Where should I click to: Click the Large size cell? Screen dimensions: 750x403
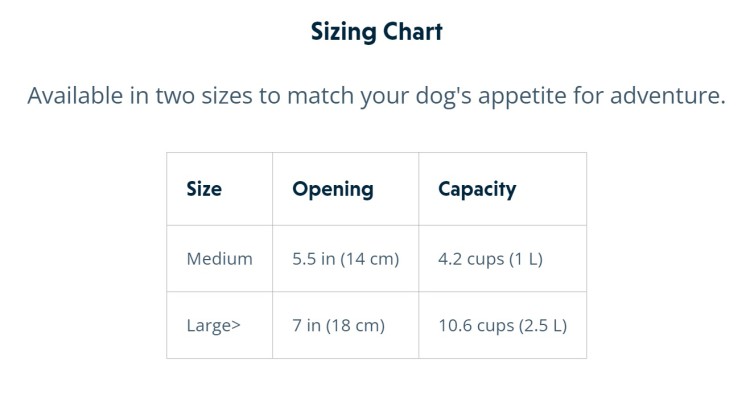coord(220,325)
